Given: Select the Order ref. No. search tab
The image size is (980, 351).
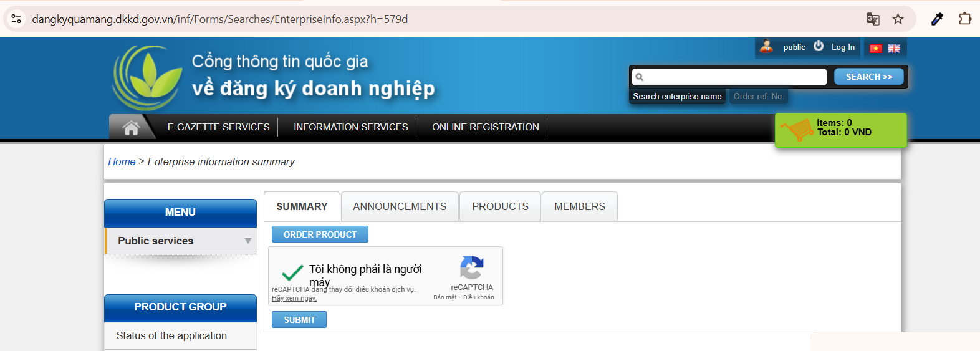Looking at the screenshot, I should [x=757, y=97].
